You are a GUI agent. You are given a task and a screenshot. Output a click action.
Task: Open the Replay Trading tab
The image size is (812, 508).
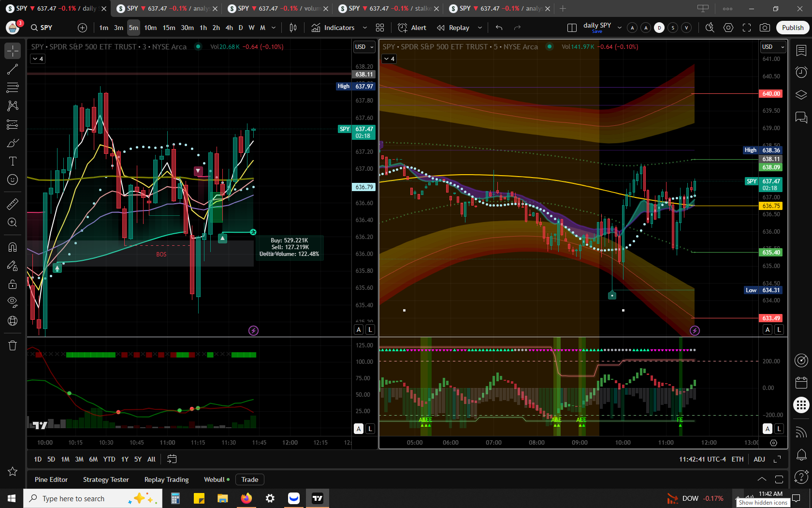point(166,479)
